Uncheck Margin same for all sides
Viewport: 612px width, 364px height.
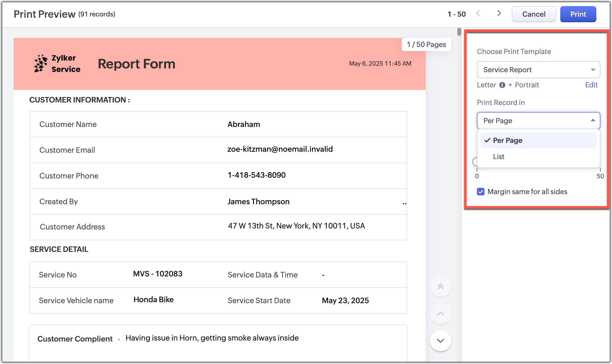pos(481,192)
